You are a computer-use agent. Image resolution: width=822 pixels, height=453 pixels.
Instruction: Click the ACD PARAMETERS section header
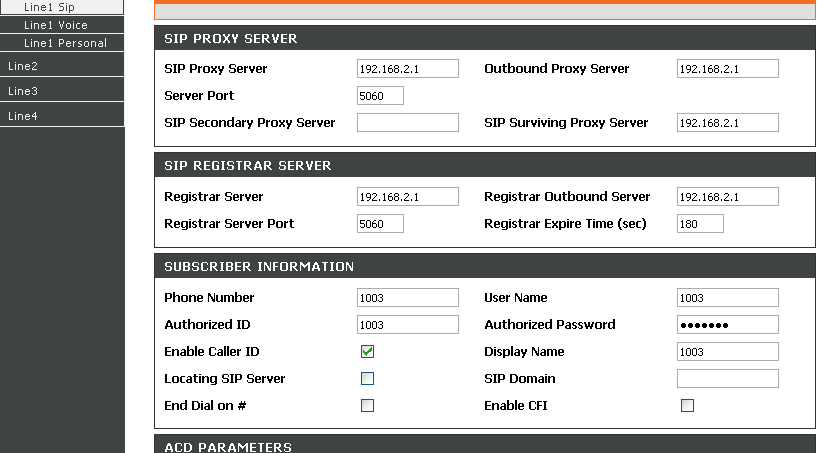[x=485, y=444]
